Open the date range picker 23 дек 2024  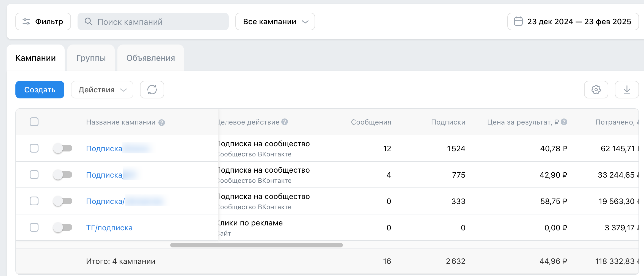click(573, 21)
